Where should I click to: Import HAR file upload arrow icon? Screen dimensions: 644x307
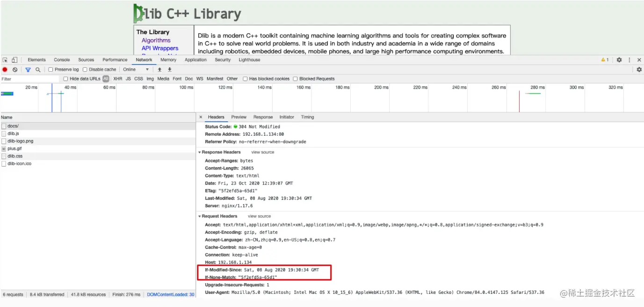159,69
